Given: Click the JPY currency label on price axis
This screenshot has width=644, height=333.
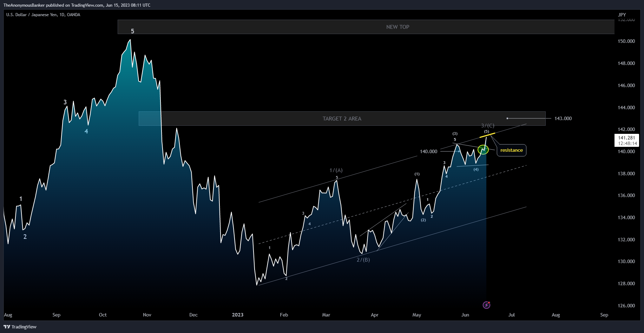Looking at the screenshot, I should 622,15.
